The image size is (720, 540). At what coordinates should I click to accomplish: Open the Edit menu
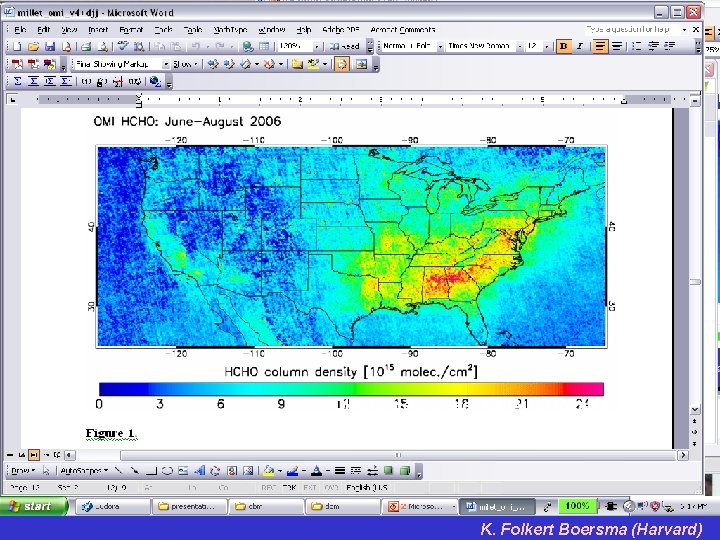tap(44, 29)
